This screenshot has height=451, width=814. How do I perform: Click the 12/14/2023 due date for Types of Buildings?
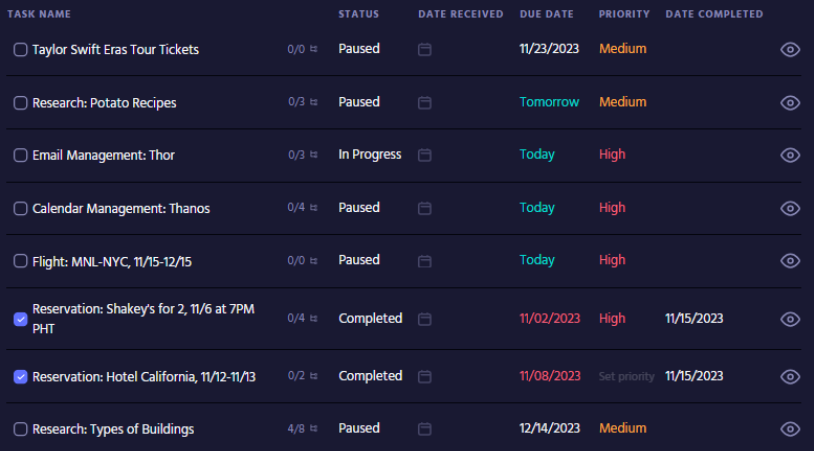pos(549,429)
